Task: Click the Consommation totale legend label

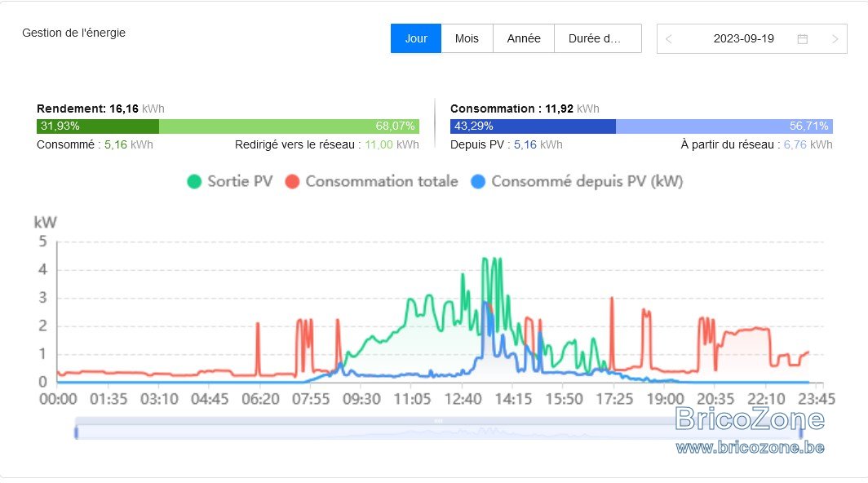Action: [x=382, y=182]
